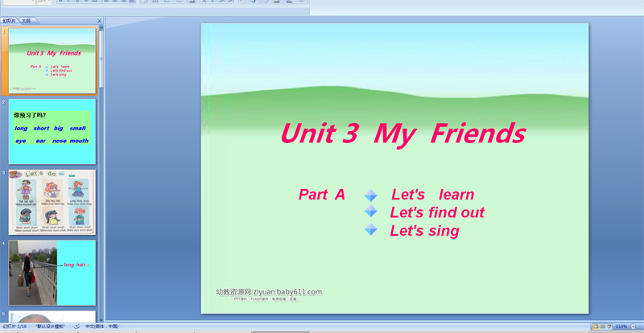644x333 pixels.
Task: Click the Let's find out text line
Action: (x=437, y=212)
